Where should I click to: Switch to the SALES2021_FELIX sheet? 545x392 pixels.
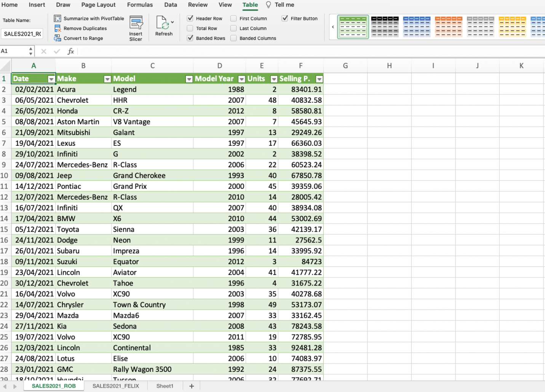click(x=115, y=386)
